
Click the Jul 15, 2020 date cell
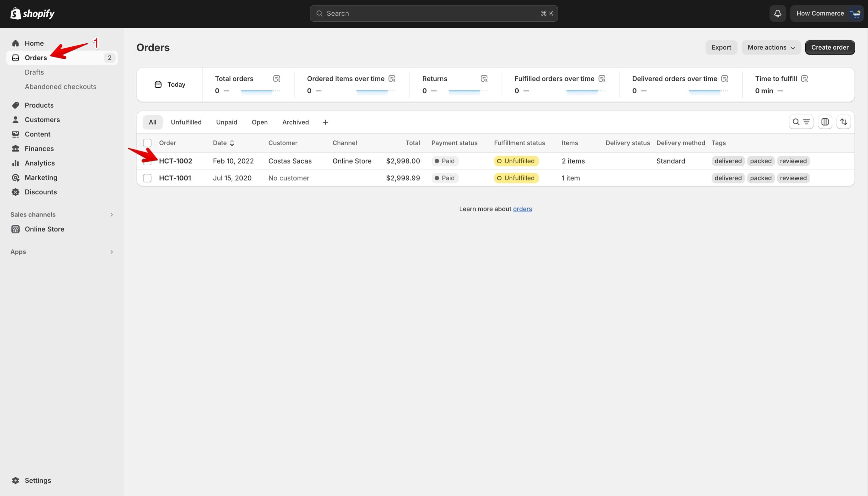pyautogui.click(x=232, y=178)
